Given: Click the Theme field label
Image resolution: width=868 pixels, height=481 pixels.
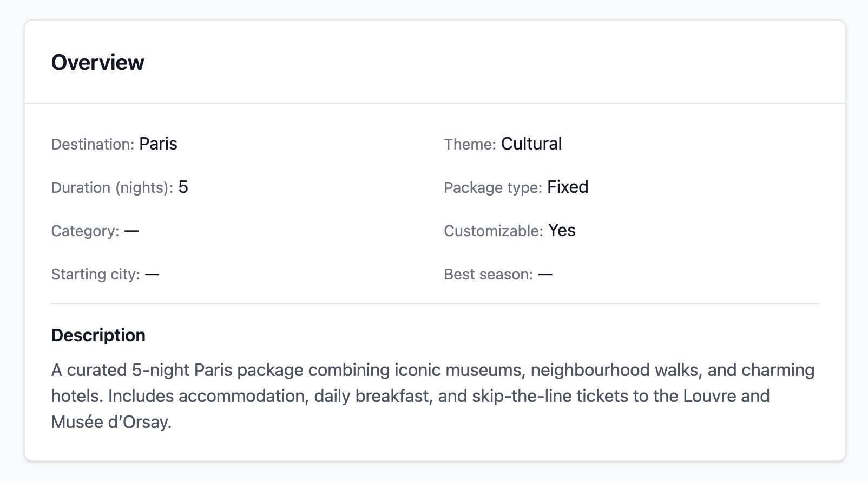Looking at the screenshot, I should pos(470,144).
